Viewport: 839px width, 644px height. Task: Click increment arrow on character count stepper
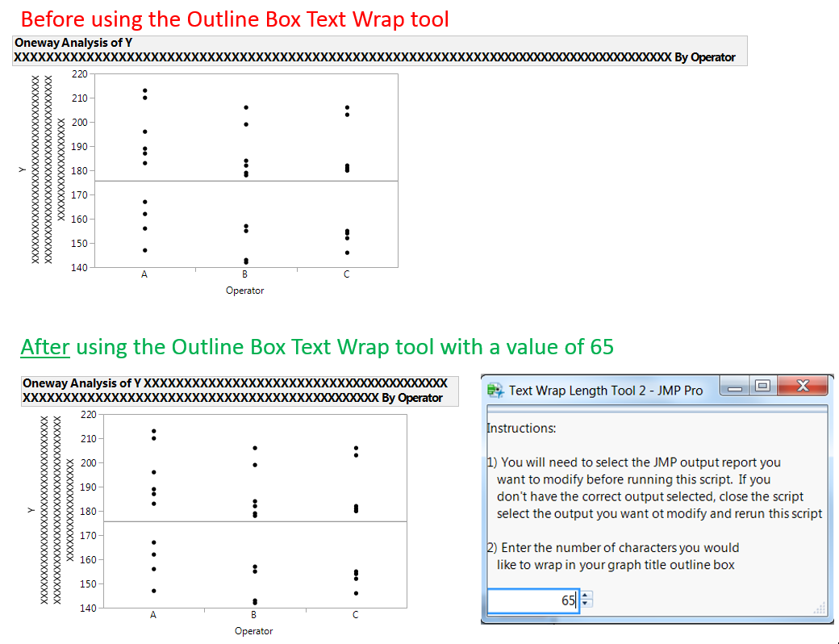(x=584, y=596)
